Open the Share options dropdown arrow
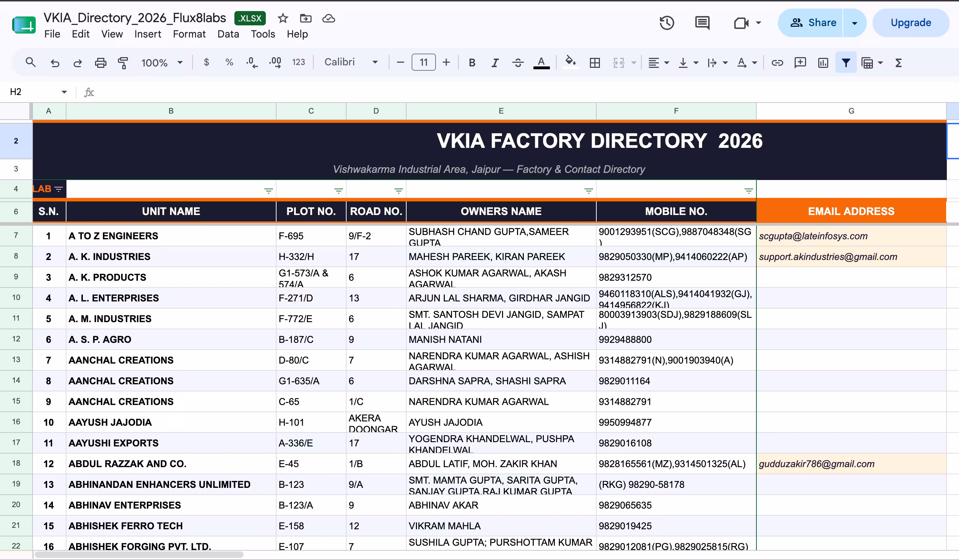Image resolution: width=959 pixels, height=560 pixels. 854,23
